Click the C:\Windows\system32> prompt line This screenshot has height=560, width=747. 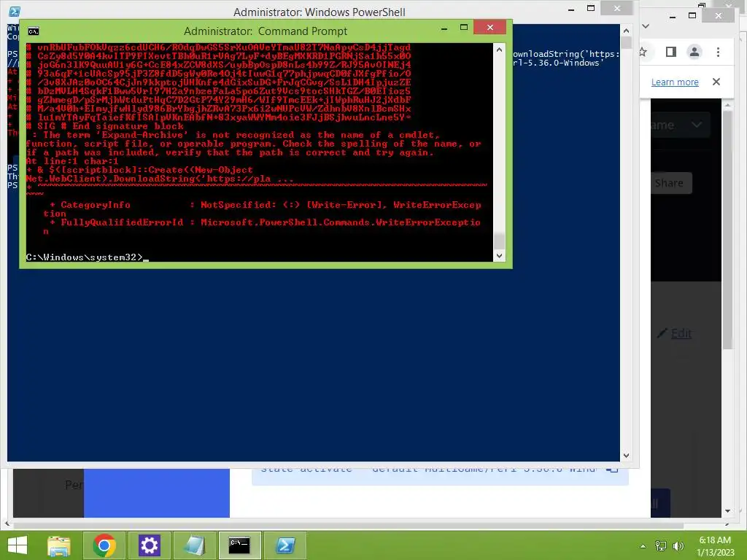85,257
